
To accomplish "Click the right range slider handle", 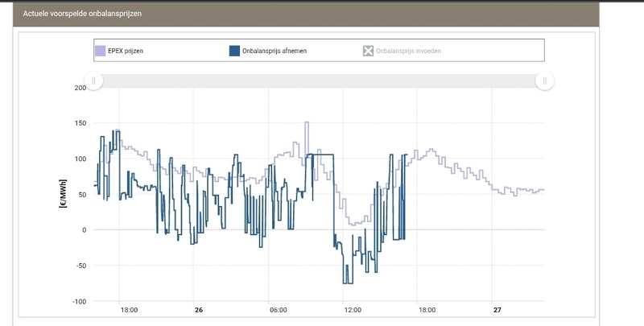I will tap(545, 80).
